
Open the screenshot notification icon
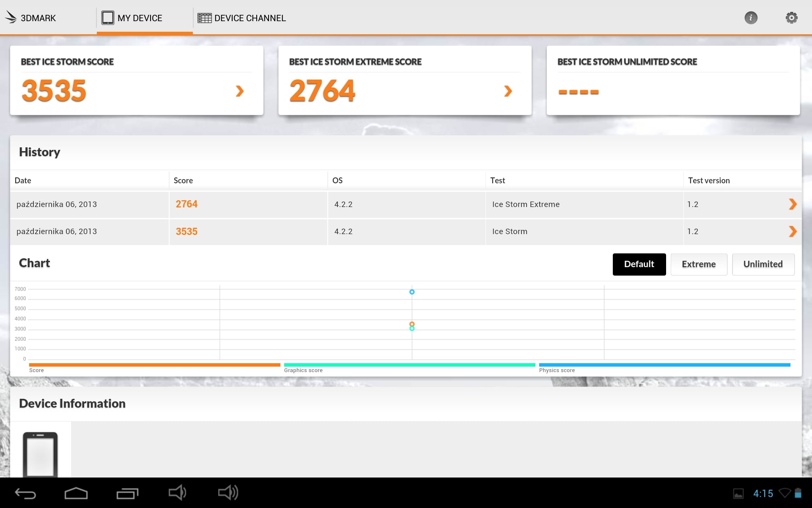(738, 494)
